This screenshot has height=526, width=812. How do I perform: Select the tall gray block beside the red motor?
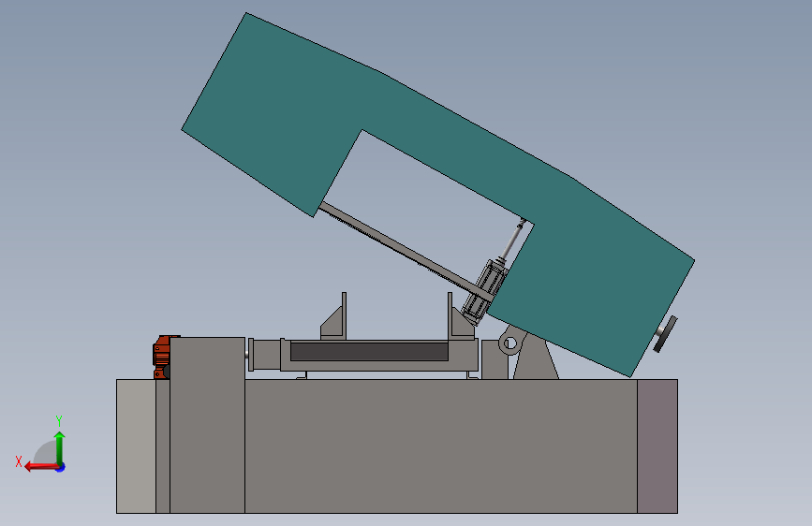click(x=207, y=425)
